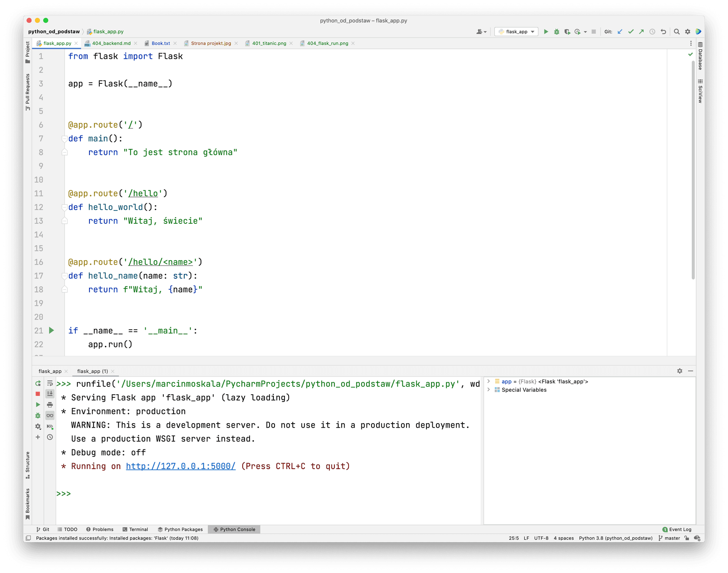Rerun the console with the green rerun icon
The image size is (728, 573).
(x=38, y=383)
